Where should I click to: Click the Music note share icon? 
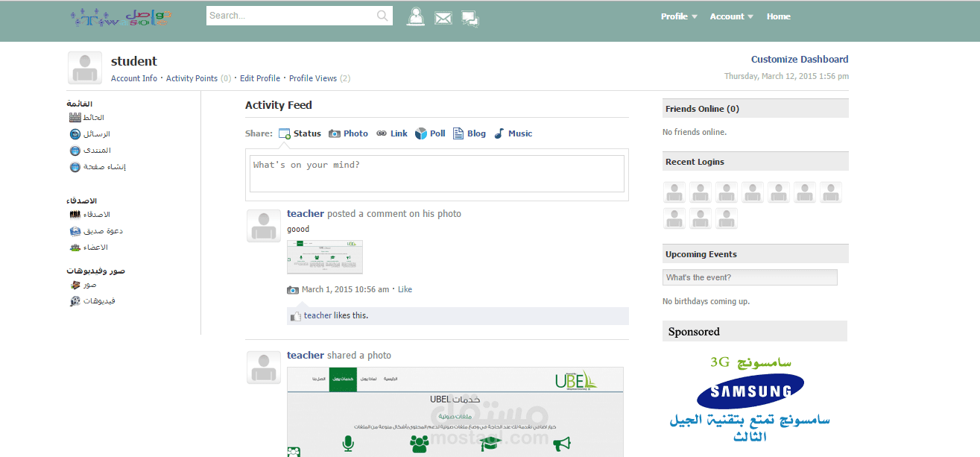[x=499, y=133]
